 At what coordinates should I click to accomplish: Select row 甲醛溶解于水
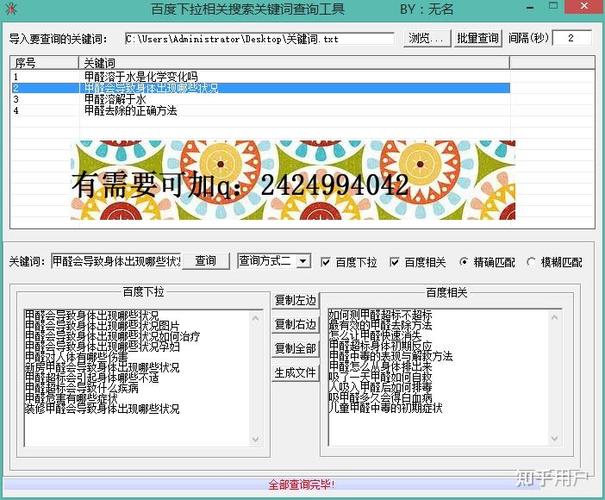pyautogui.click(x=261, y=99)
